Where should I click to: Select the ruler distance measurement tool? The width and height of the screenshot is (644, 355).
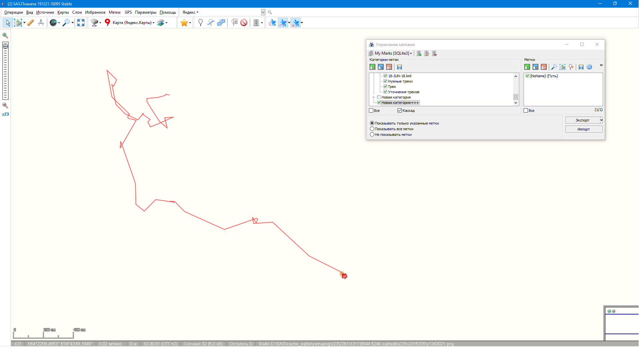click(x=31, y=23)
